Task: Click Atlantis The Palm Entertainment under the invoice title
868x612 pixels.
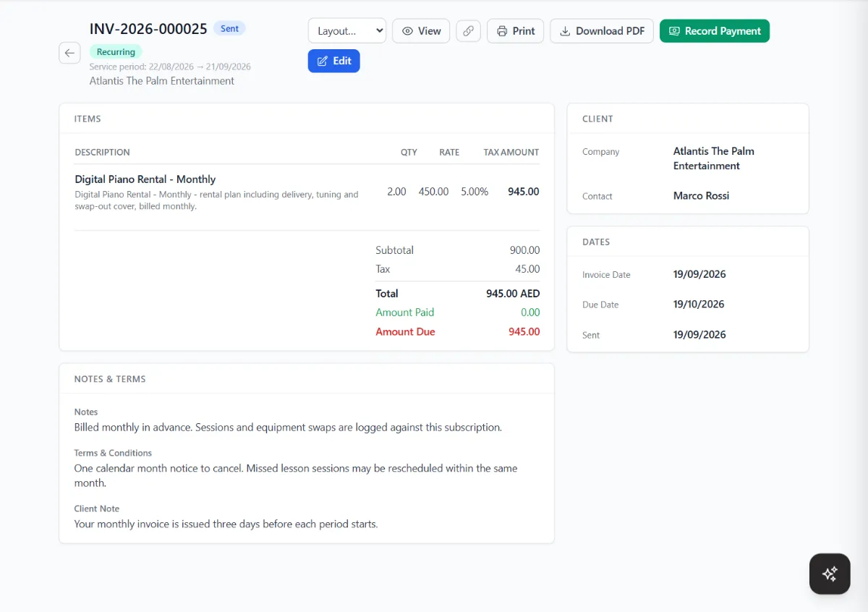Action: [162, 81]
